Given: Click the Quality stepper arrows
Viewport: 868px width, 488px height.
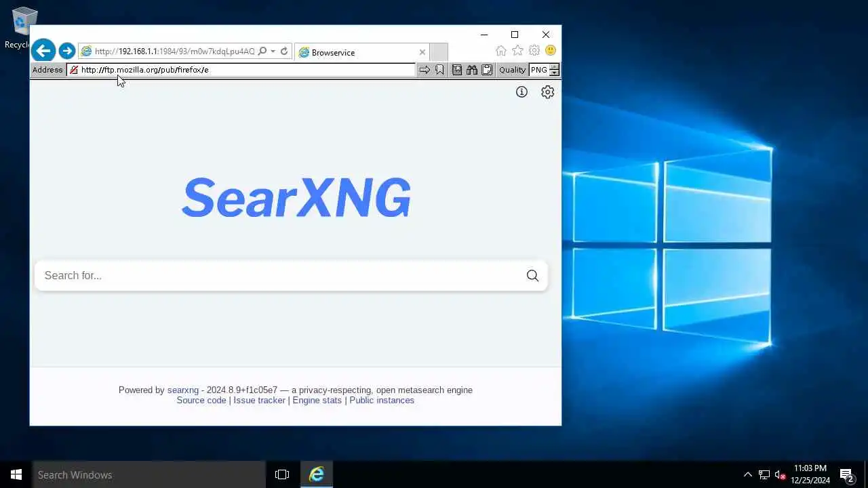Looking at the screenshot, I should [x=555, y=70].
